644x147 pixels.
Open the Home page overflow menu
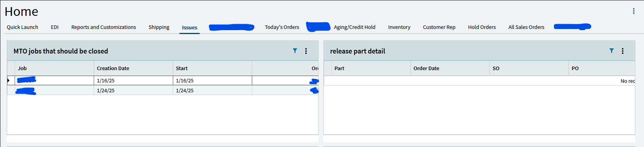[x=634, y=11]
